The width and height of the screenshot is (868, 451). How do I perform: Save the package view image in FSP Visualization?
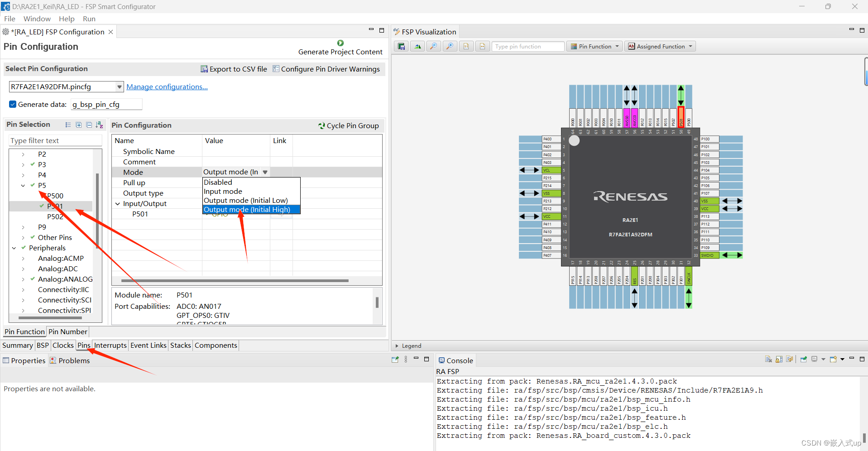(x=401, y=46)
